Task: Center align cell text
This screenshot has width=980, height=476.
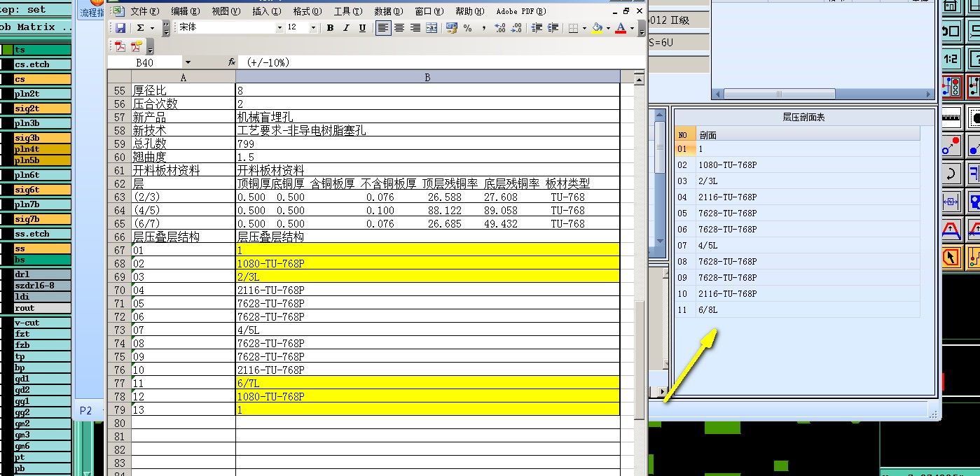Action: [x=399, y=28]
